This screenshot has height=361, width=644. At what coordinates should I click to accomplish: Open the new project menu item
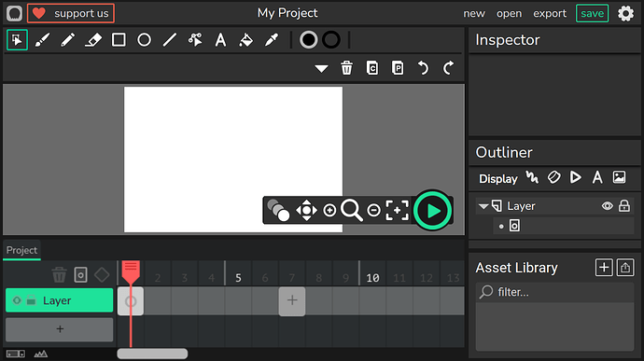pyautogui.click(x=474, y=14)
